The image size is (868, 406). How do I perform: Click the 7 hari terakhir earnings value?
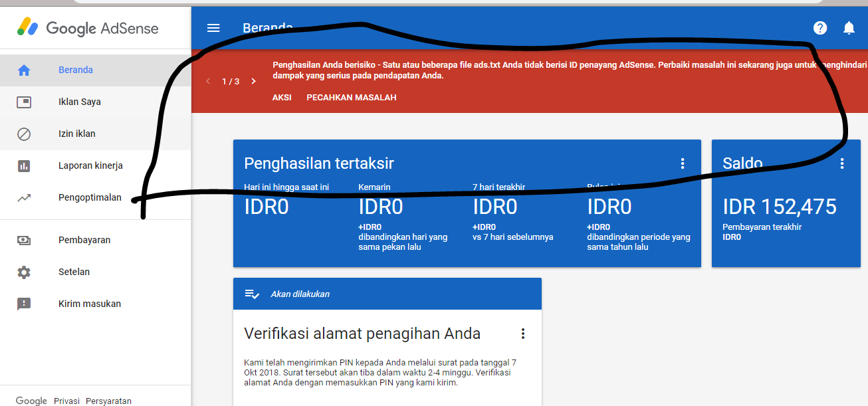[495, 207]
